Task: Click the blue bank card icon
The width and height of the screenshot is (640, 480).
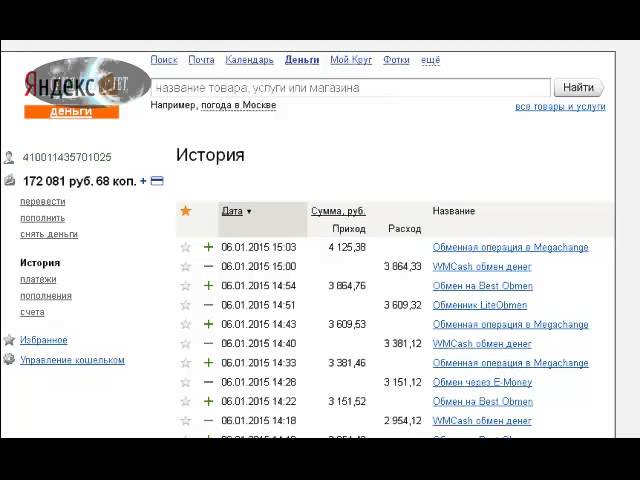Action: pyautogui.click(x=157, y=181)
